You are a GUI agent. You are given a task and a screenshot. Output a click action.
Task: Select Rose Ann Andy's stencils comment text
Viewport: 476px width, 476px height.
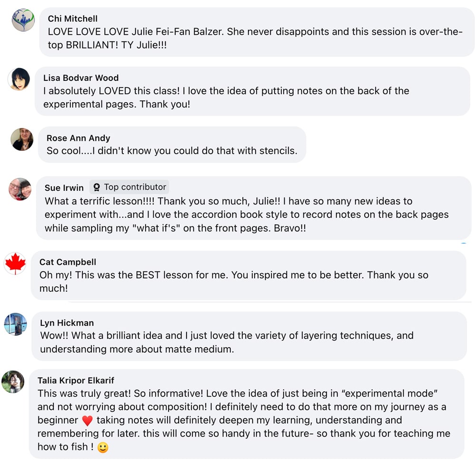[x=171, y=151]
